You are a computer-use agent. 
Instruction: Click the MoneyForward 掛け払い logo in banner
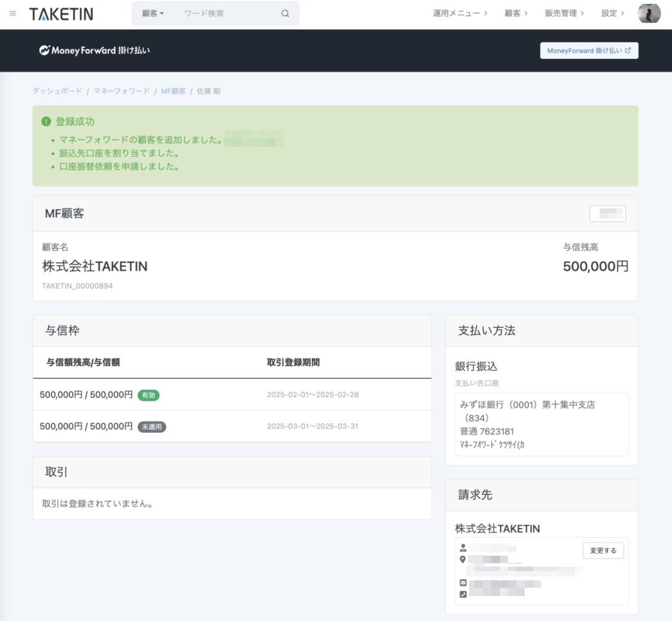pos(94,51)
